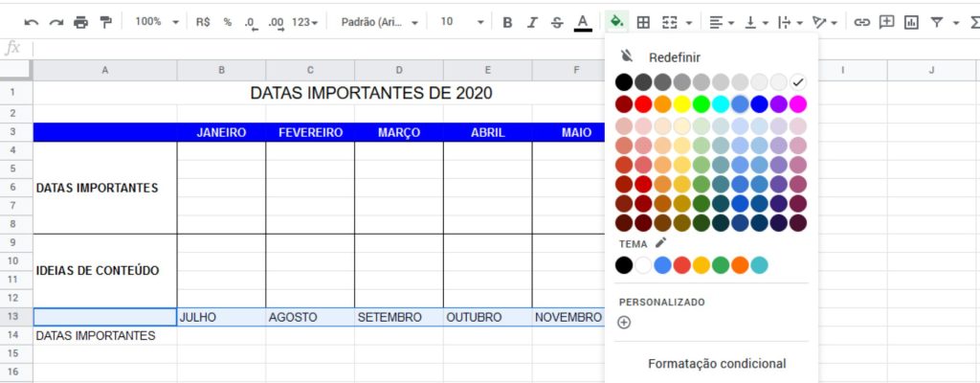Open the horizontal align menu

pos(722,23)
